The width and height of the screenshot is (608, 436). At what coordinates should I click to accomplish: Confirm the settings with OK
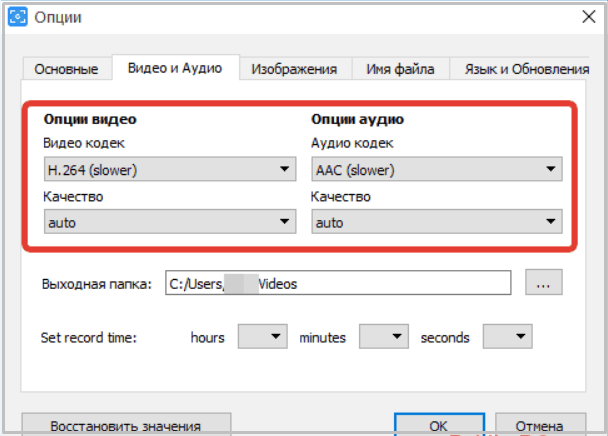438,425
